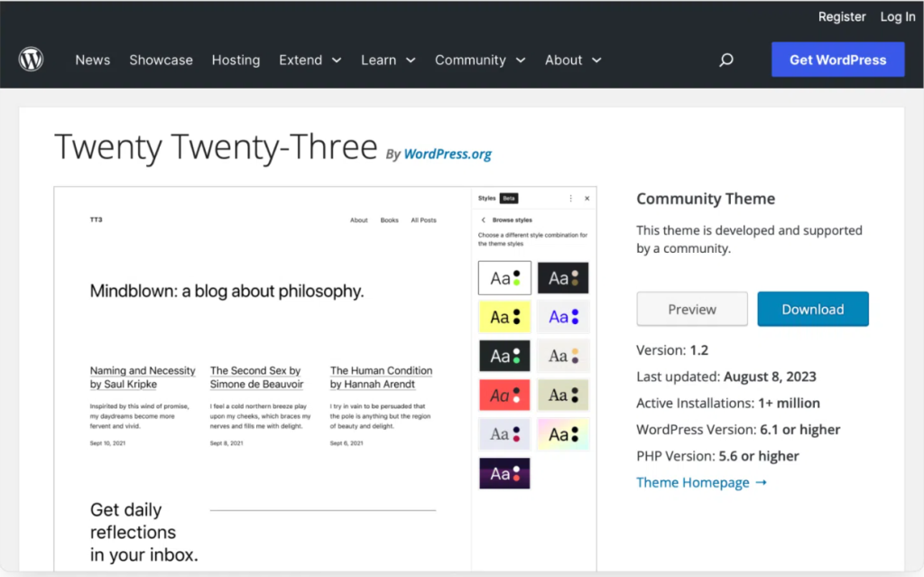Click the Mindblown blog heading in preview
The width and height of the screenshot is (924, 577).
(226, 291)
